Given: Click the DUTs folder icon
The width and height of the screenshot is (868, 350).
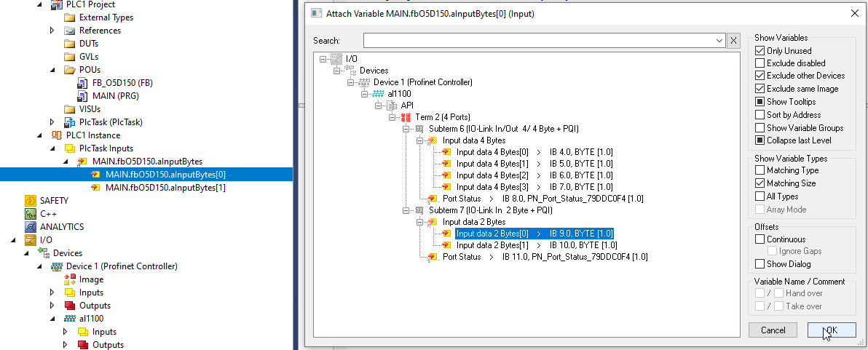Looking at the screenshot, I should (x=69, y=44).
